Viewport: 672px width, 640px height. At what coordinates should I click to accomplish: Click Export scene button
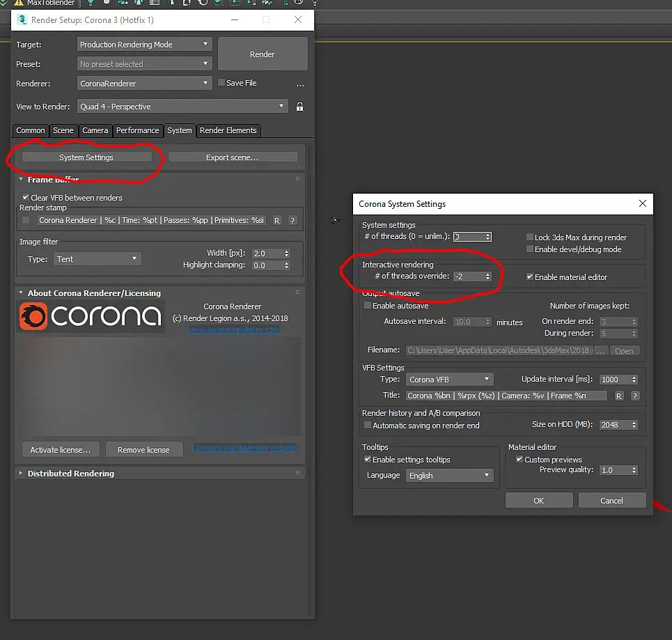[x=233, y=157]
